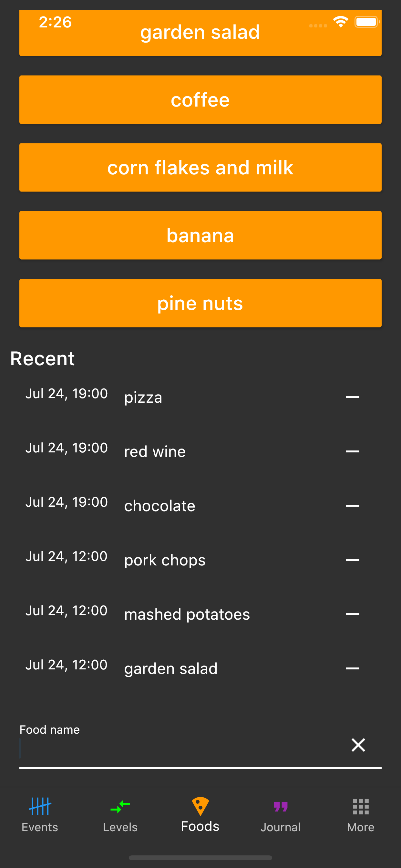Clear the Food name field
Image resolution: width=401 pixels, height=868 pixels.
click(x=358, y=745)
